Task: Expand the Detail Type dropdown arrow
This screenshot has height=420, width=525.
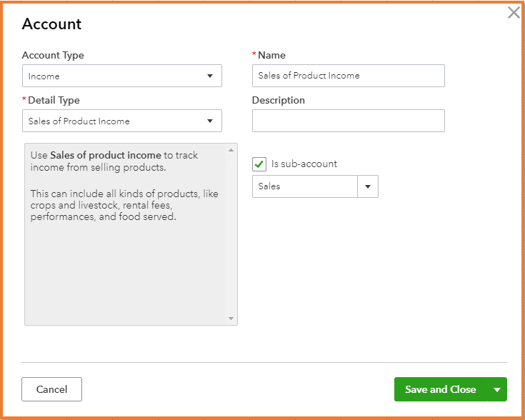Action: point(210,121)
